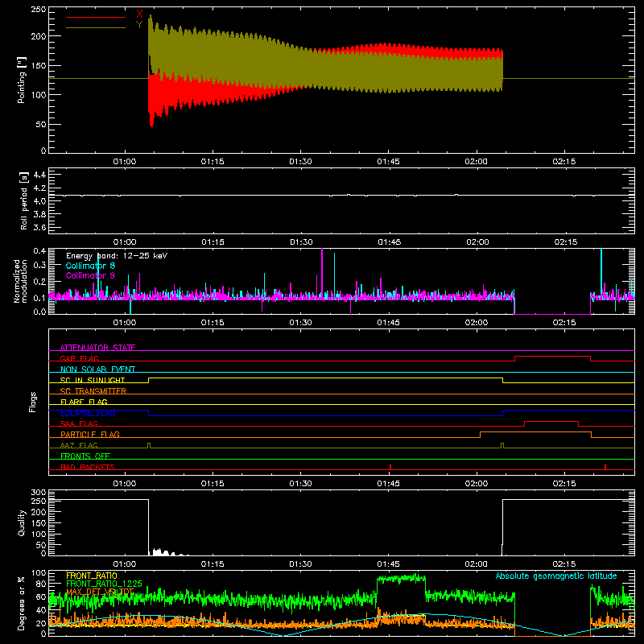This screenshot has width=644, height=644.
Task: Click the 300 tick on the Quality axis
Action: (39, 493)
